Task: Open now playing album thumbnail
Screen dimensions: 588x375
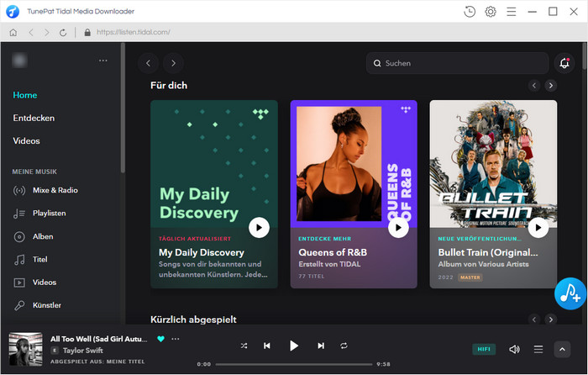Action: point(25,349)
